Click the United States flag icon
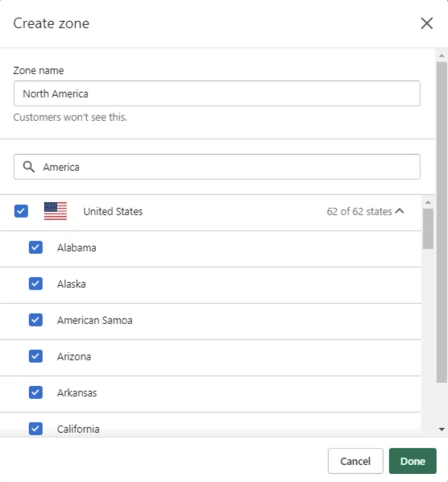The width and height of the screenshot is (448, 482). tap(56, 211)
